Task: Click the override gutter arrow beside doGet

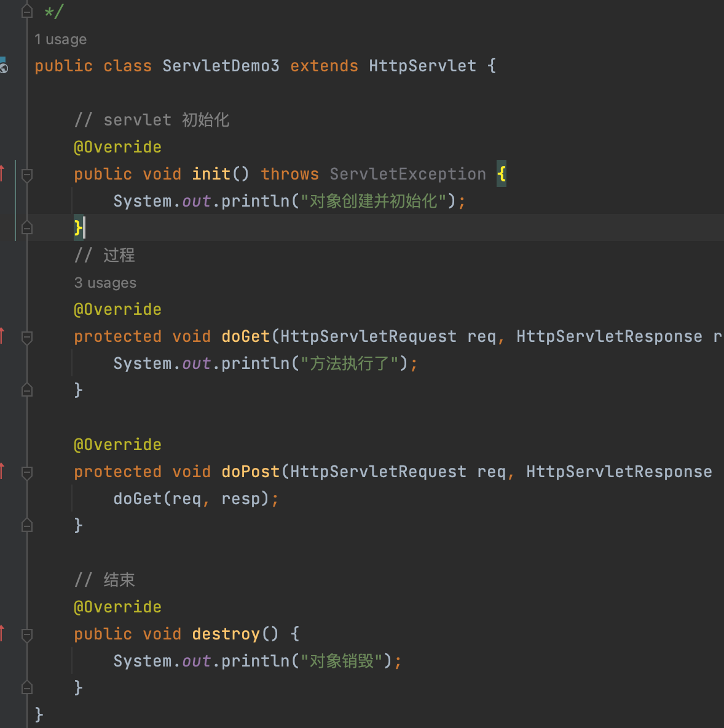Action: click(x=2, y=336)
